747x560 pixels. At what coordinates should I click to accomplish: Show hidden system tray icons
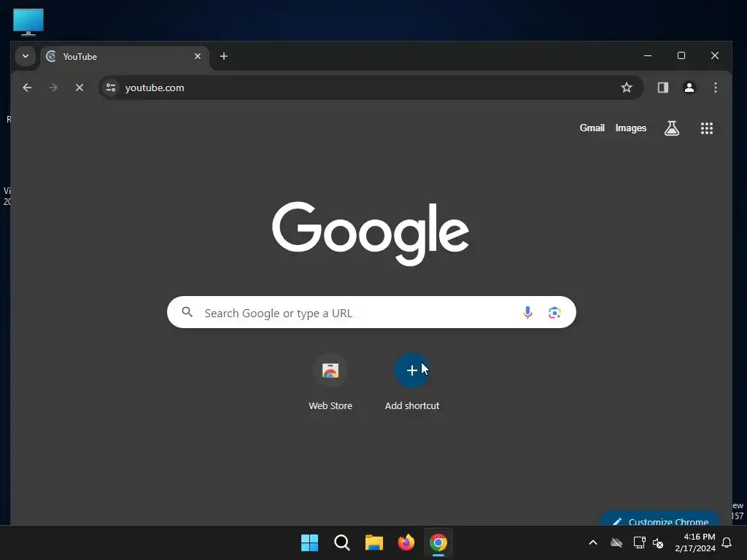click(x=592, y=542)
